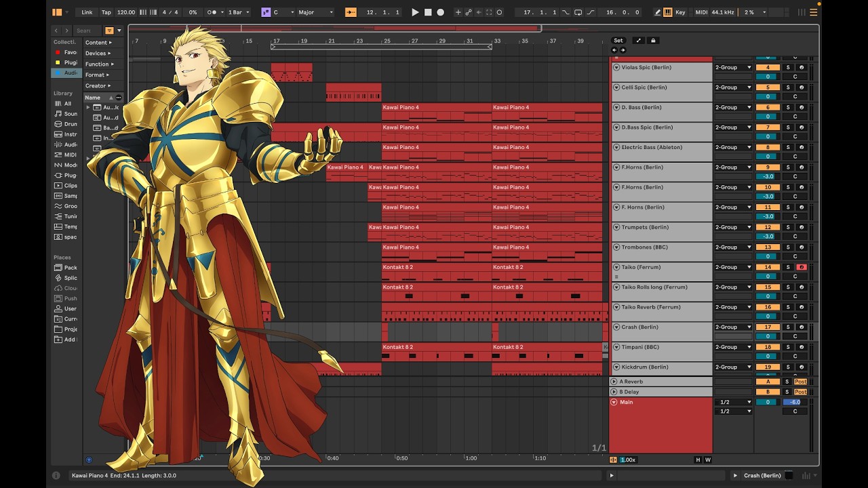Screen dimensions: 868x488
Task: Select Clips category in browser Library
Action: [x=66, y=186]
